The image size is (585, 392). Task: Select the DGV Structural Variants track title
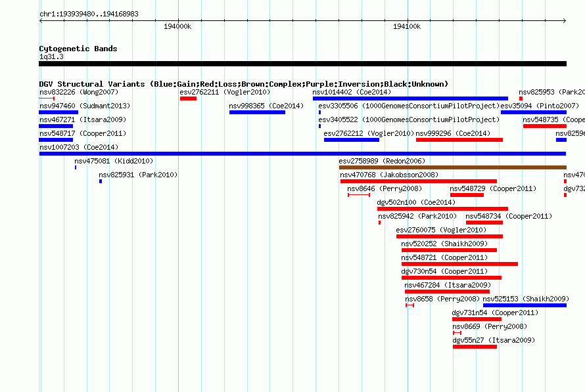(x=244, y=84)
